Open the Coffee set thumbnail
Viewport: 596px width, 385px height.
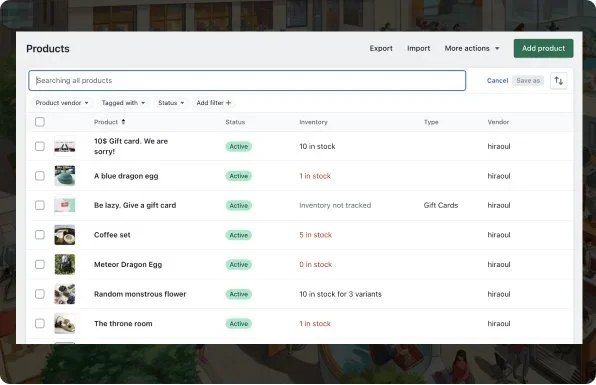pos(65,235)
